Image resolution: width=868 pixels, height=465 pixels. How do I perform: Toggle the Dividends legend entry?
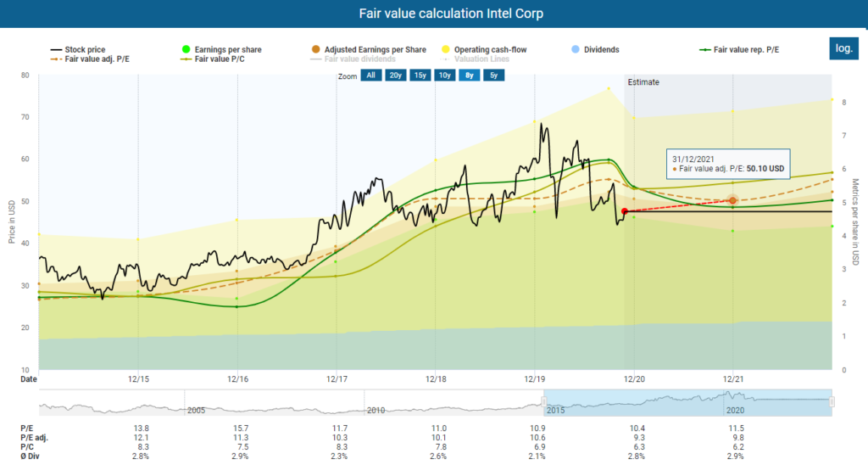click(595, 49)
